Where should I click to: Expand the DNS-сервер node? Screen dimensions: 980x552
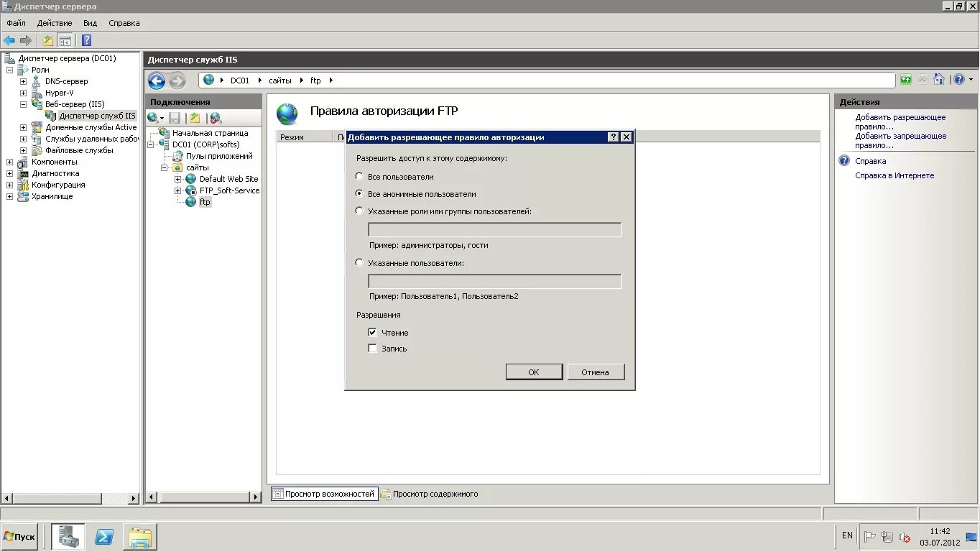point(23,81)
